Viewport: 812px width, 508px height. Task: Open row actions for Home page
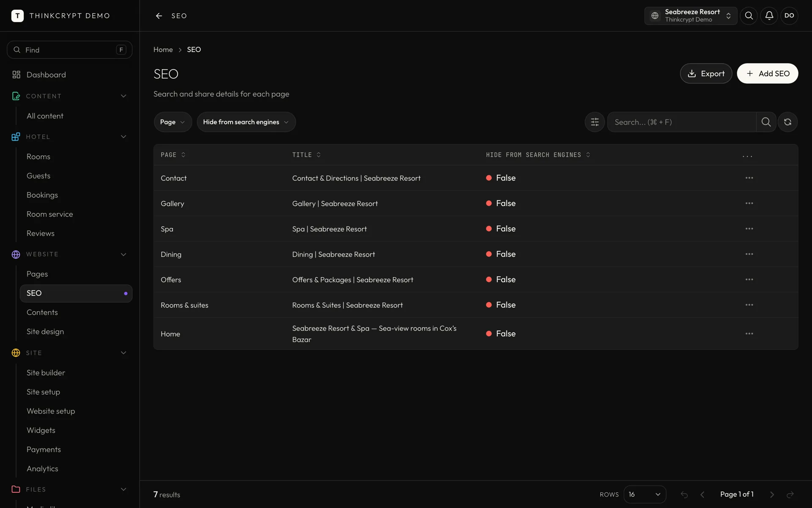pyautogui.click(x=749, y=334)
